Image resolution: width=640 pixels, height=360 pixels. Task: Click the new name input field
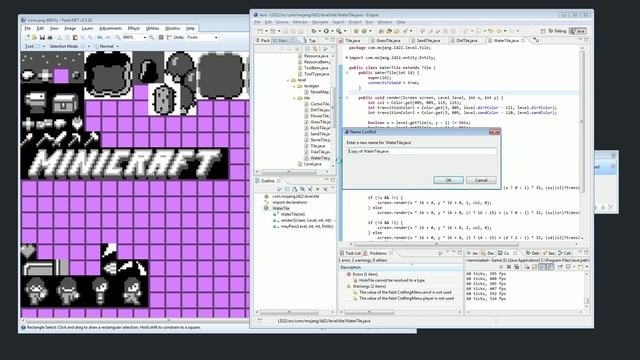421,151
